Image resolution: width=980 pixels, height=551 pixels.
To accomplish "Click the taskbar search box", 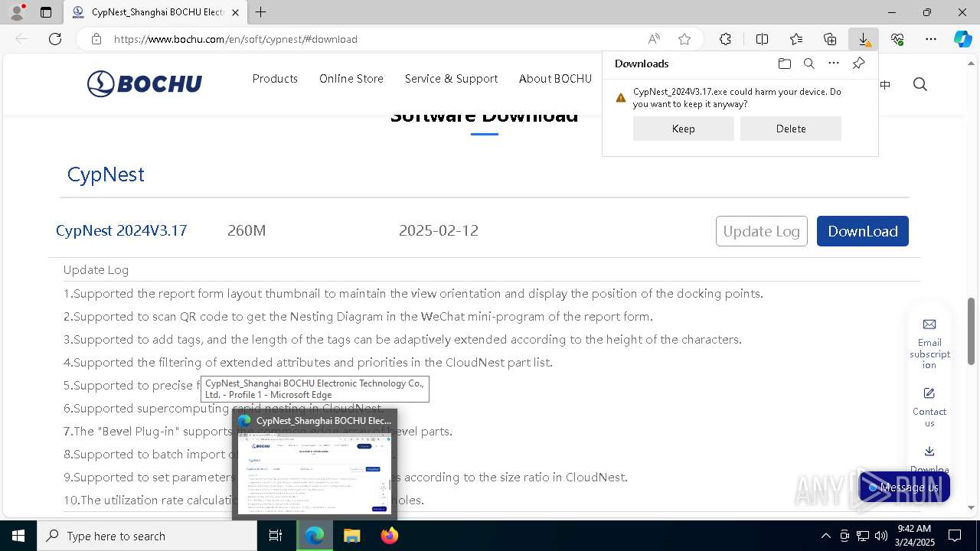I will click(147, 536).
